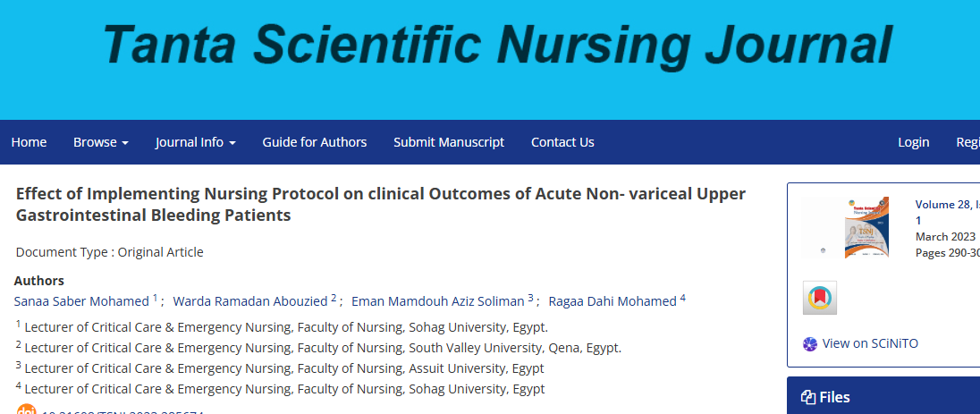This screenshot has height=414, width=980.
Task: Click the bookmark icon under journal cover
Action: [819, 298]
